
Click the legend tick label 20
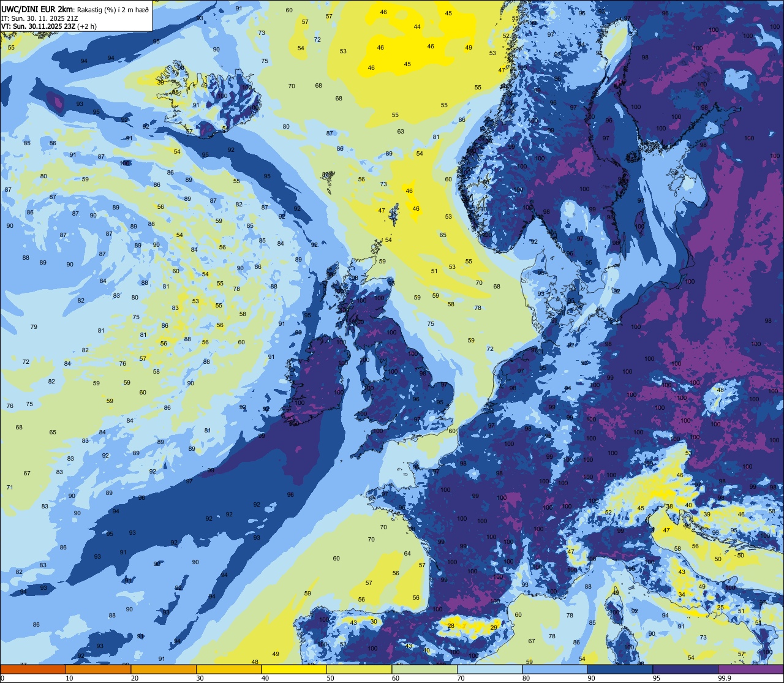click(x=135, y=678)
